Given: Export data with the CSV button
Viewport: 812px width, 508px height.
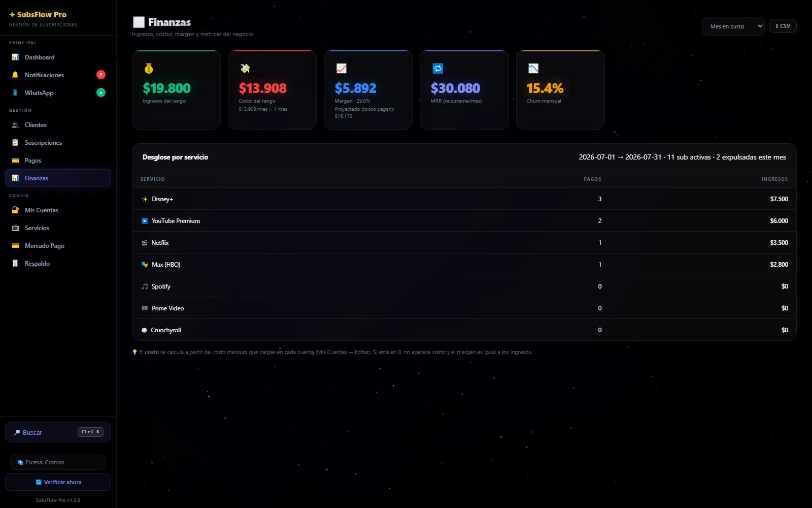Looking at the screenshot, I should coord(783,26).
